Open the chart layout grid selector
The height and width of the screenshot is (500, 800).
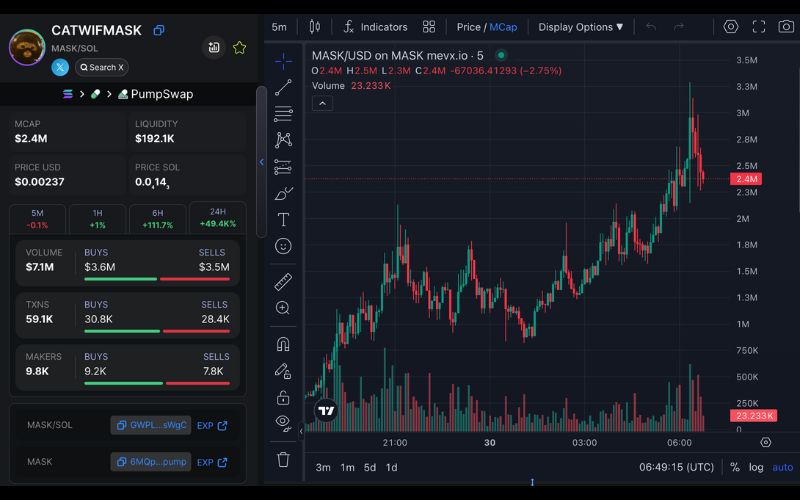click(x=429, y=27)
